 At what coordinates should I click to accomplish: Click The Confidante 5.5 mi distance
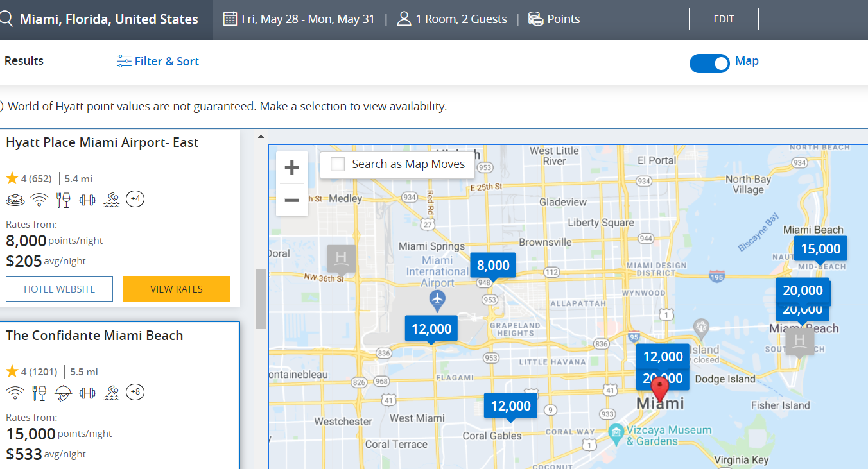click(x=84, y=371)
